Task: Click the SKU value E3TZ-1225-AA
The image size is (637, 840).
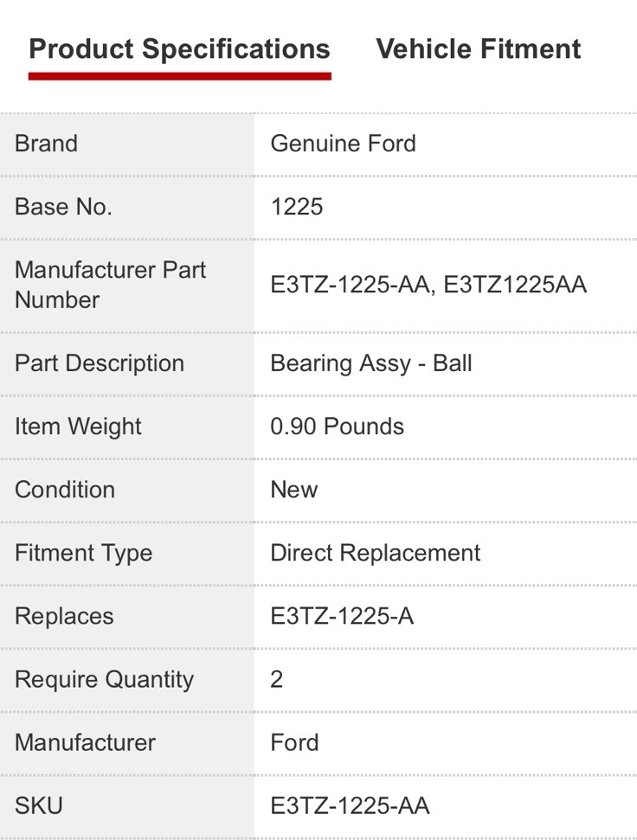Action: (350, 806)
